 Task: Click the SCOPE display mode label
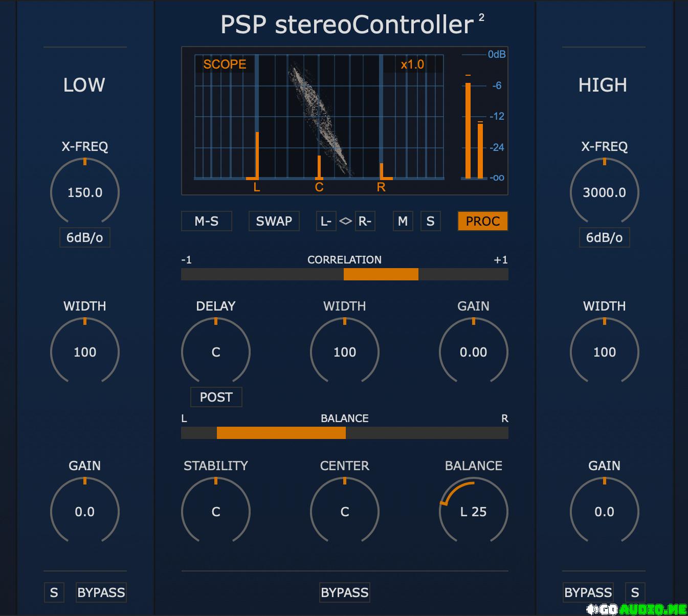click(x=225, y=64)
